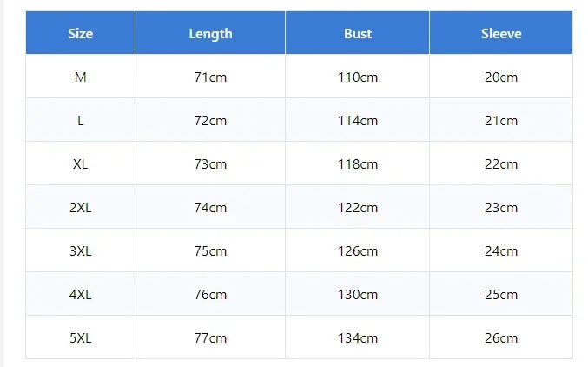This screenshot has width=588, height=367.
Task: Click the Size column header
Action: point(80,33)
